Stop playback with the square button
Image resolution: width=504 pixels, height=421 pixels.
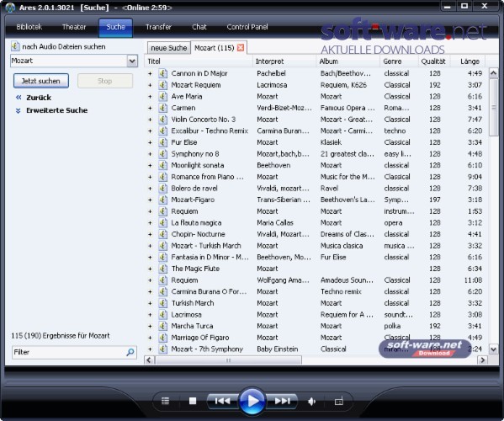[x=193, y=401]
